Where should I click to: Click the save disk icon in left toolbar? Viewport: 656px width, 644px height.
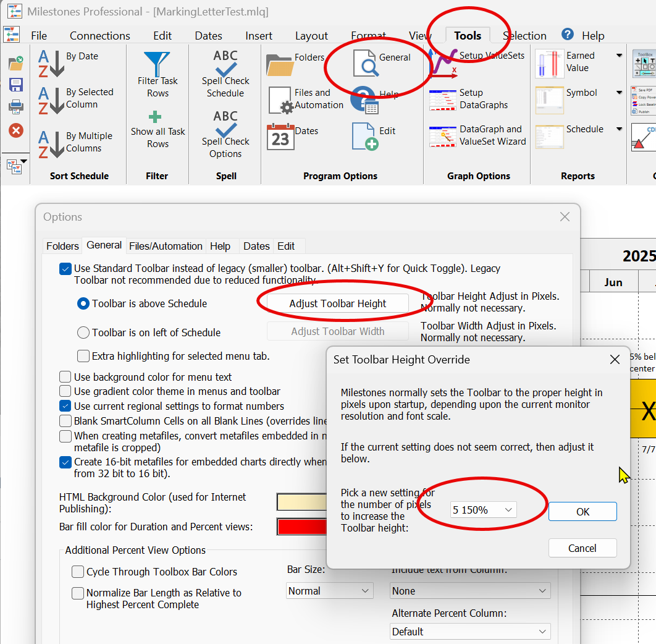[x=16, y=85]
